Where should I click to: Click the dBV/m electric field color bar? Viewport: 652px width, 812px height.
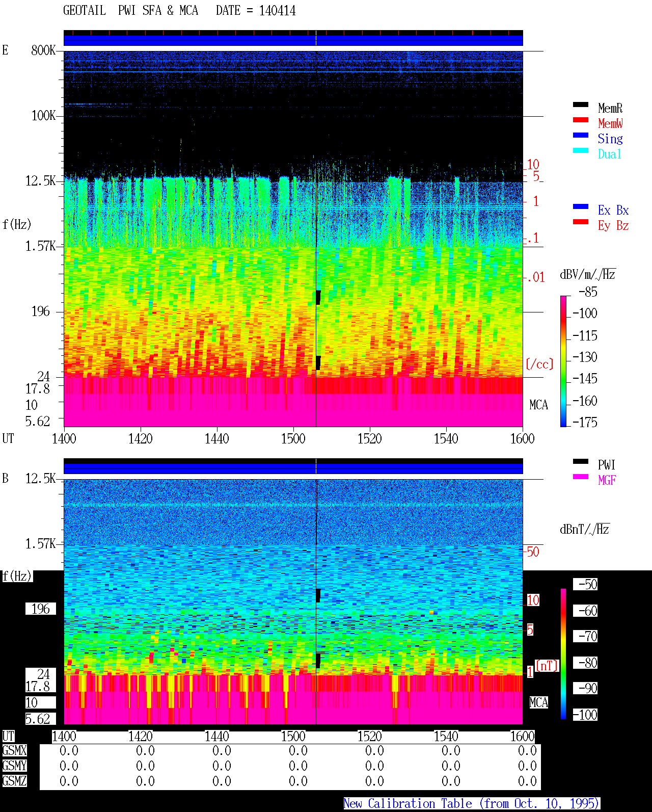click(x=563, y=361)
